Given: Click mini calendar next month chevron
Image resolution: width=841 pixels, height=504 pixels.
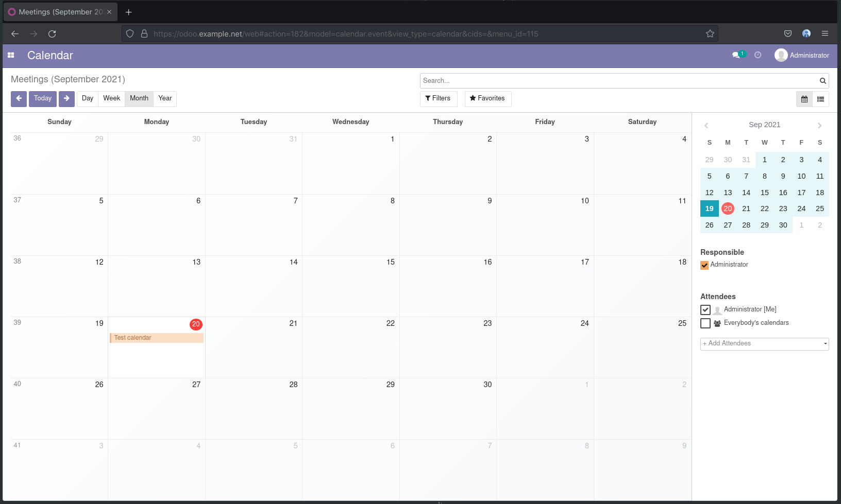Looking at the screenshot, I should (819, 126).
